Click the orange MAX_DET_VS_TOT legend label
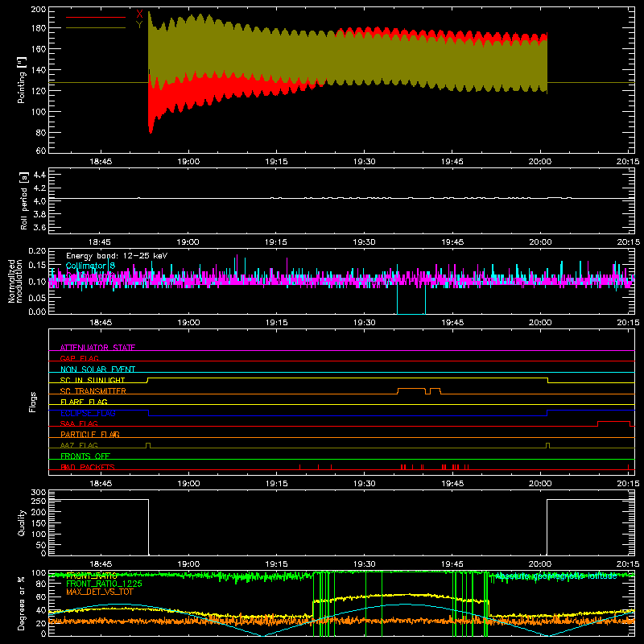 click(x=100, y=592)
